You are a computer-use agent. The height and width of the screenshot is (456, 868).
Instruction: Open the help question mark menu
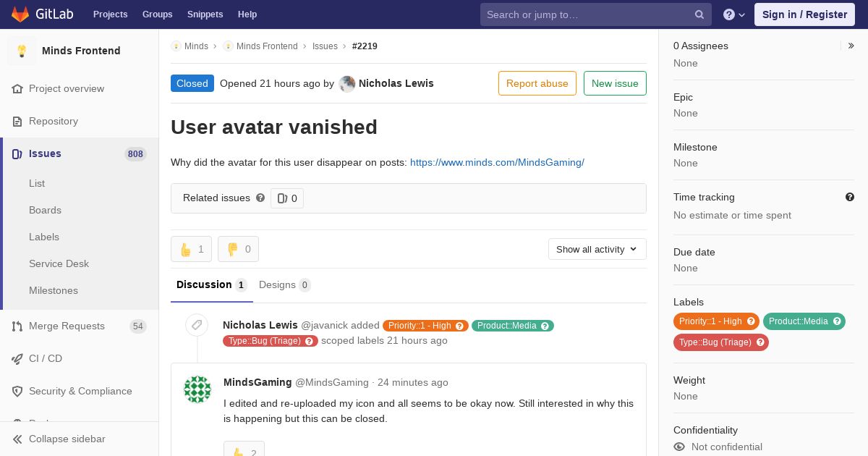[x=734, y=14]
